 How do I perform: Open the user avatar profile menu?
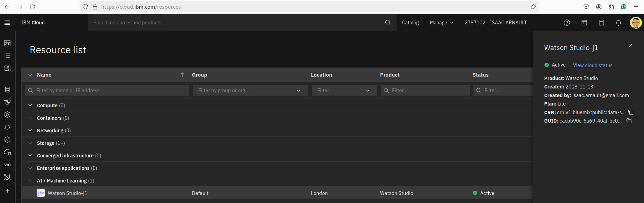(636, 23)
